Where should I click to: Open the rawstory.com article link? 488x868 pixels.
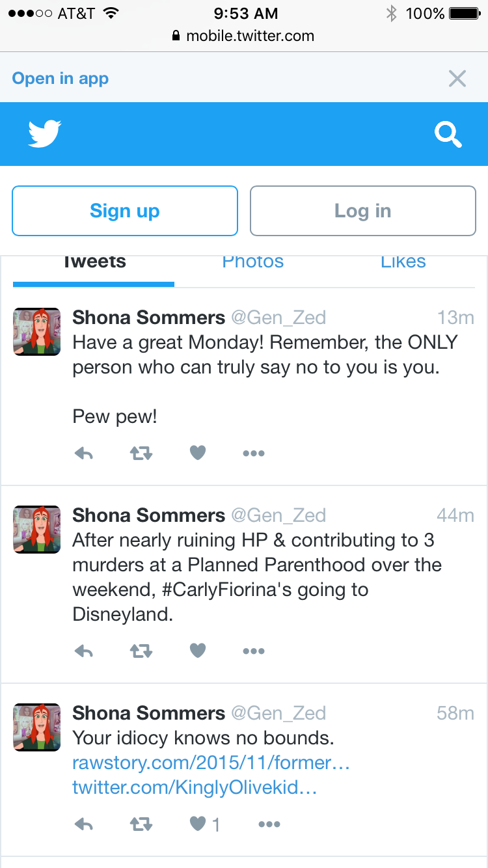(211, 763)
